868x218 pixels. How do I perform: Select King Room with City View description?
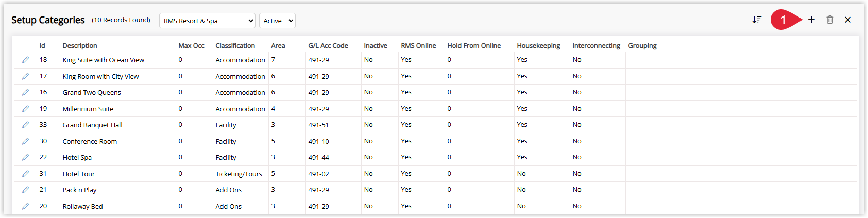tap(101, 76)
